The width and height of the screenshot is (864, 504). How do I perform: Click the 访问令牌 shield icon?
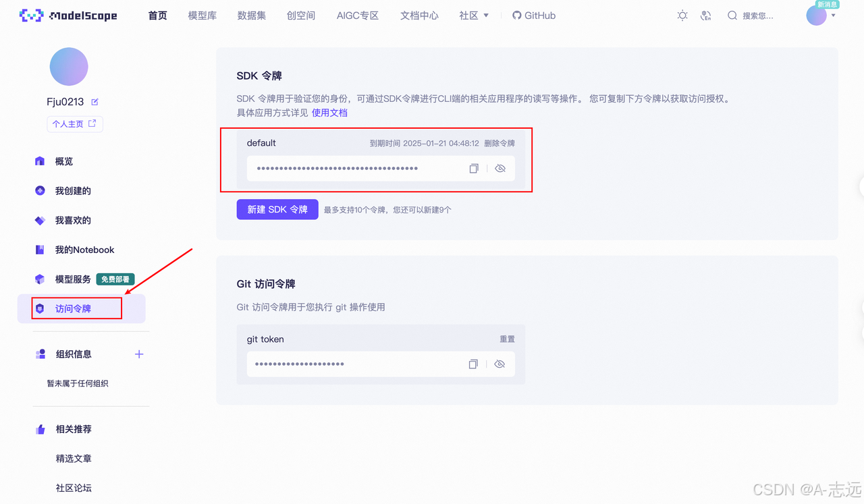pos(40,309)
